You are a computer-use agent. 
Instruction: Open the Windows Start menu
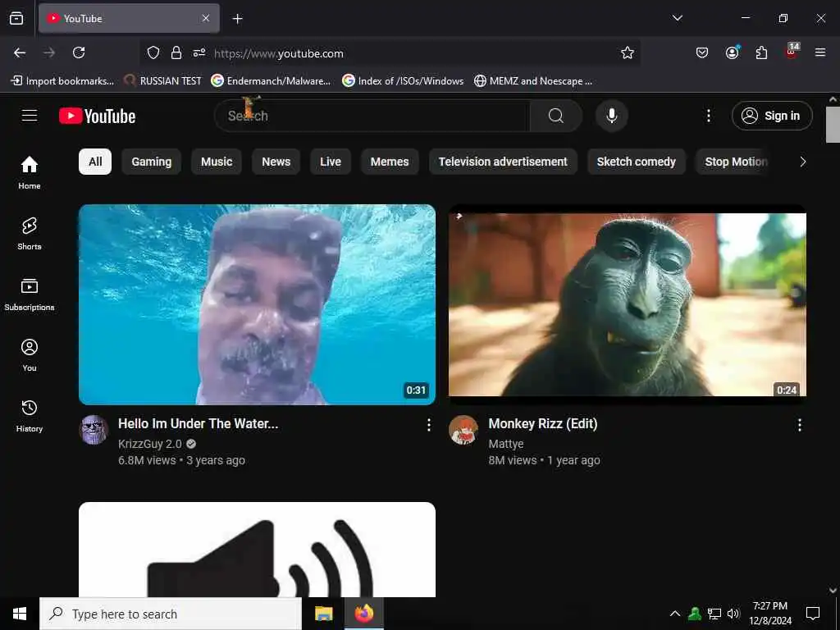(x=20, y=614)
